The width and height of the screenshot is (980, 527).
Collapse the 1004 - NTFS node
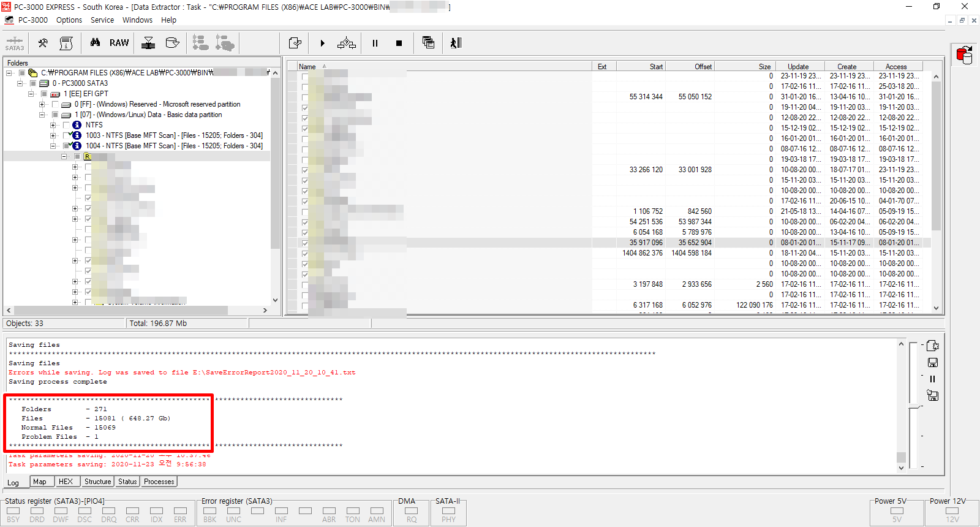[53, 146]
